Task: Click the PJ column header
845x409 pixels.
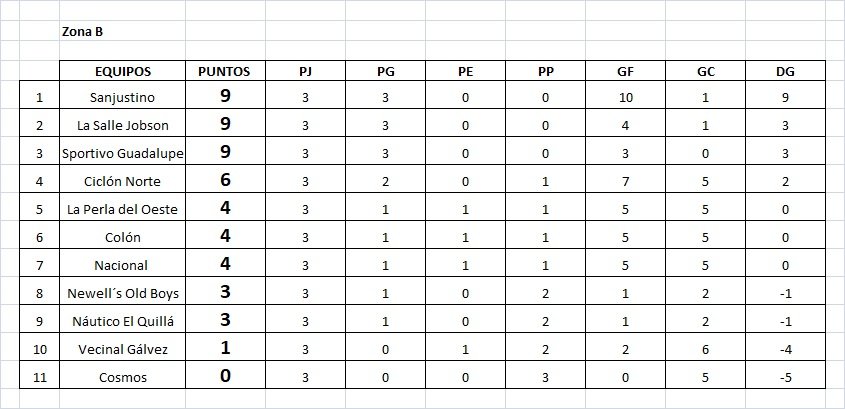Action: coord(304,71)
